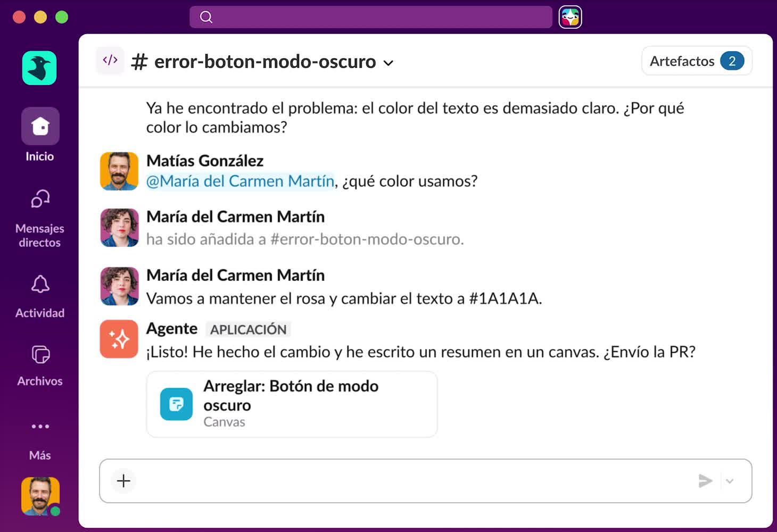Viewport: 777px width, 532px height.
Task: Open Matías González avatar
Action: click(119, 171)
